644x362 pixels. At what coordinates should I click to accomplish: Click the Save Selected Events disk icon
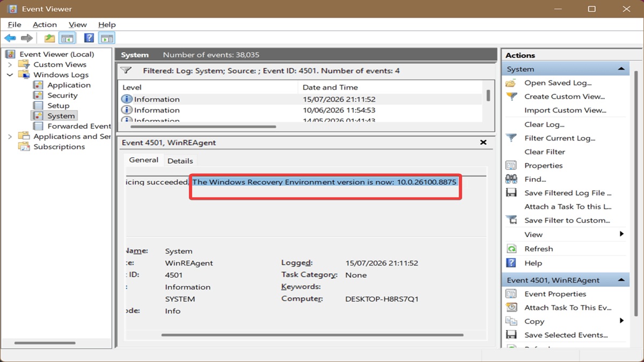[511, 335]
